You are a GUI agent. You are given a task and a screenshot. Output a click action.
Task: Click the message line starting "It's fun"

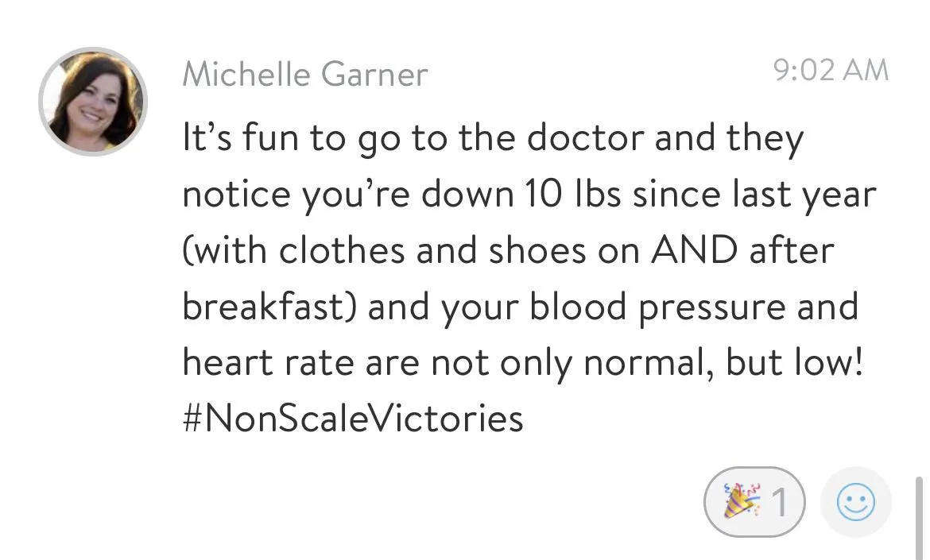[x=493, y=139]
